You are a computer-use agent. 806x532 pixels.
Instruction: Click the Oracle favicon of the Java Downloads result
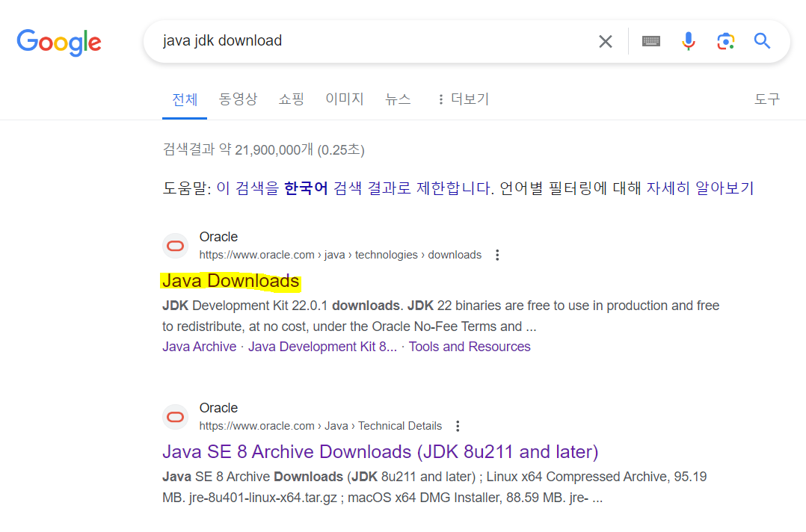click(x=175, y=246)
